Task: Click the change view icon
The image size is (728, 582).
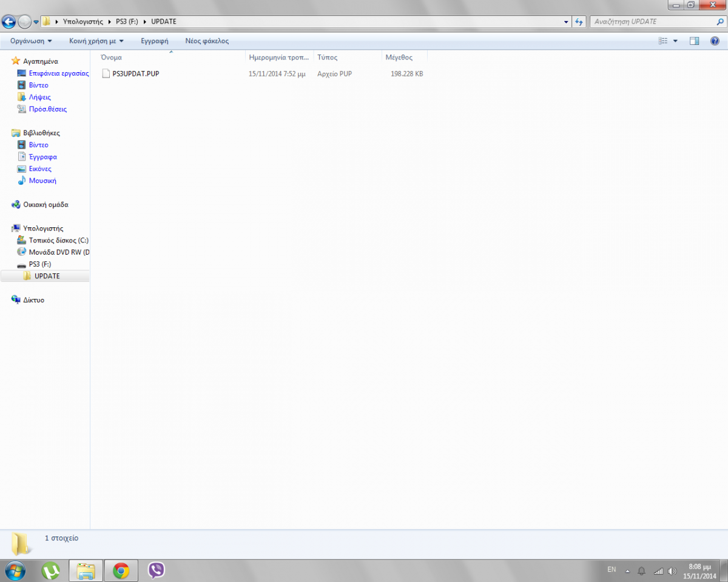Action: point(663,41)
